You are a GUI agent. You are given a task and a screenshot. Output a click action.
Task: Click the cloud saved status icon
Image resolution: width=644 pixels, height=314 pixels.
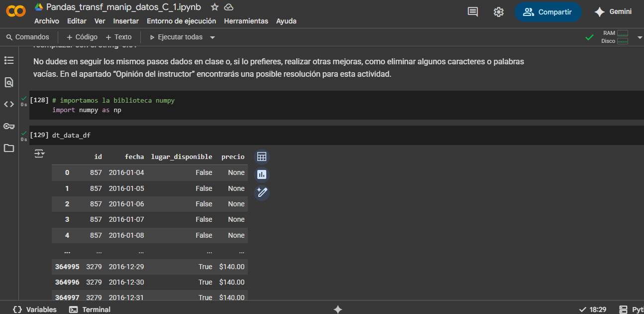coord(229,7)
